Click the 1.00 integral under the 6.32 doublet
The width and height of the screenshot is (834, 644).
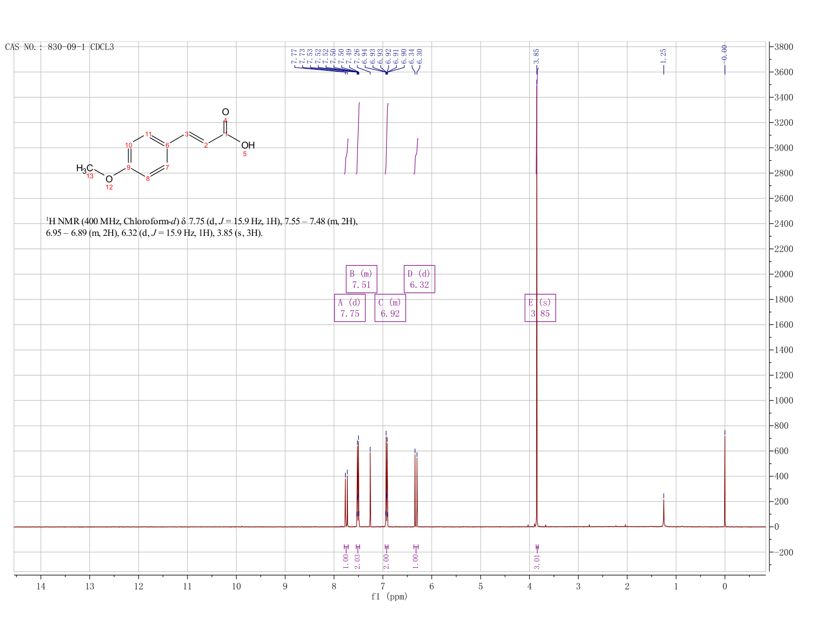[x=415, y=562]
